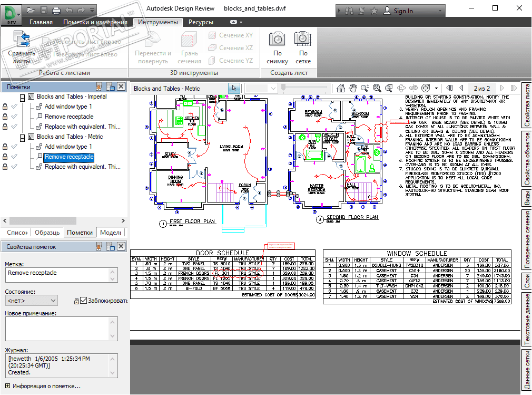Click the binoculars search icon in title bar
Image resolution: width=532 pixels, height=395 pixels.
click(349, 11)
